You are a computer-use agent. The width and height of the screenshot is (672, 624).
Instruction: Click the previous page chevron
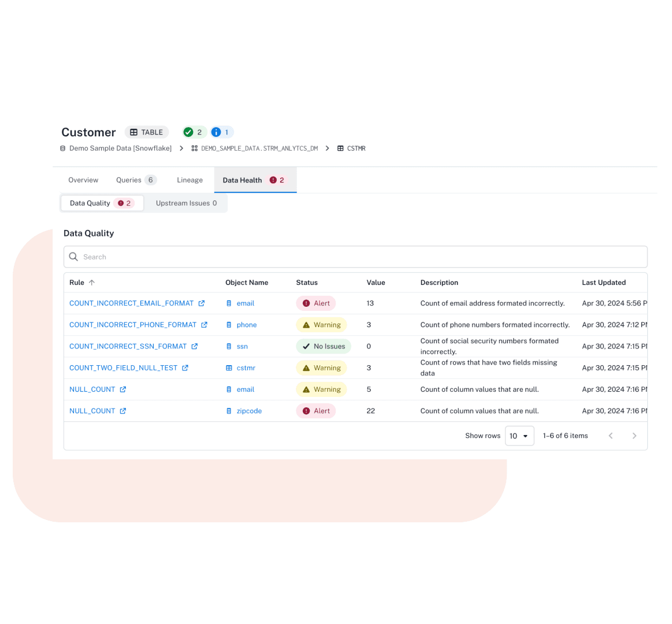pos(611,436)
